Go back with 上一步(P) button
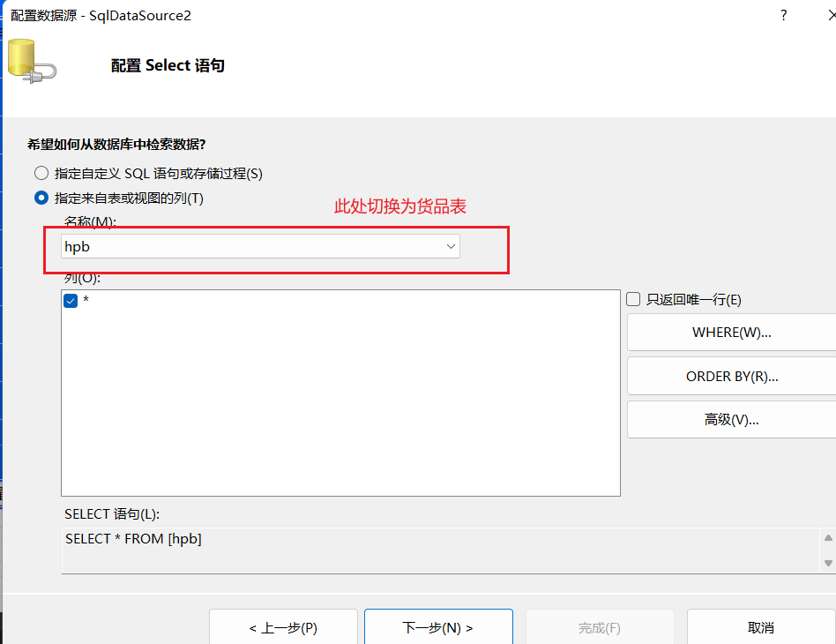The height and width of the screenshot is (644, 836). pyautogui.click(x=283, y=627)
